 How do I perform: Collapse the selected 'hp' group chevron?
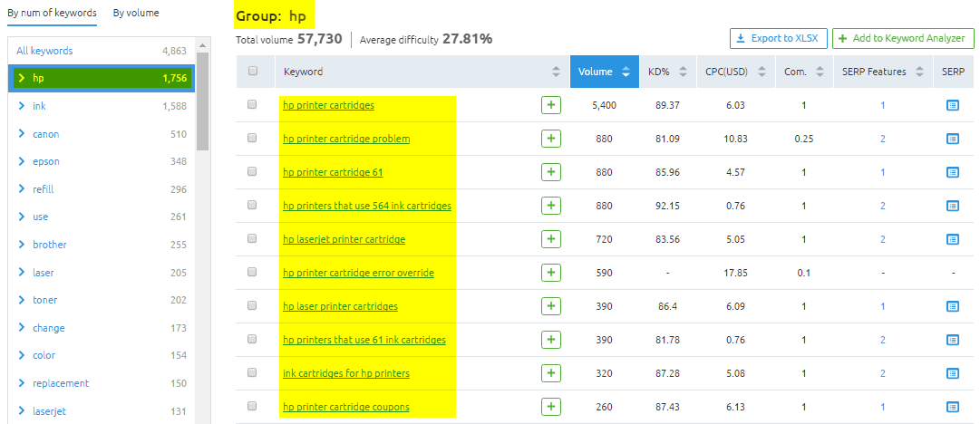point(22,79)
